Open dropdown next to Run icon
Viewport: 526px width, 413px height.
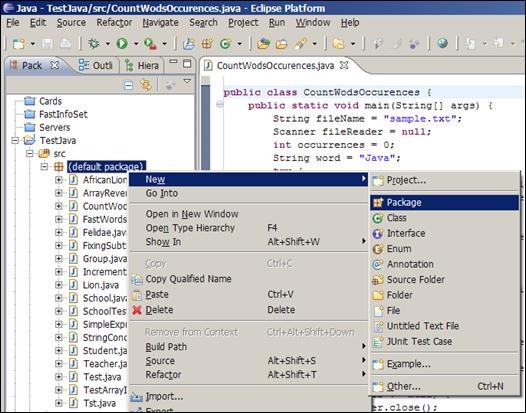(x=136, y=44)
